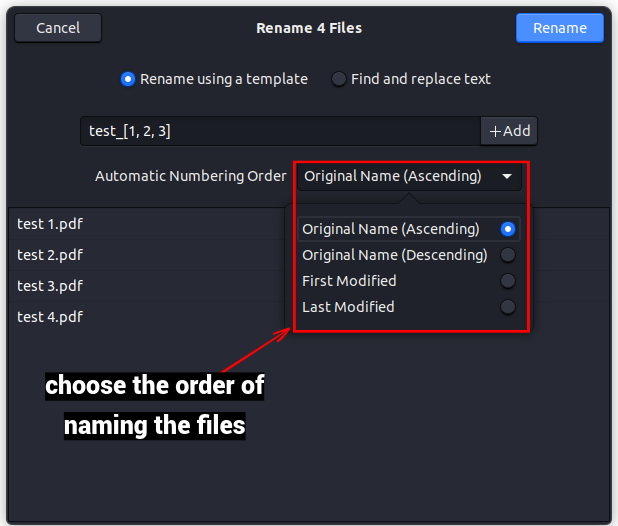This screenshot has height=526, width=618.
Task: Click the template name input field
Action: [280, 131]
